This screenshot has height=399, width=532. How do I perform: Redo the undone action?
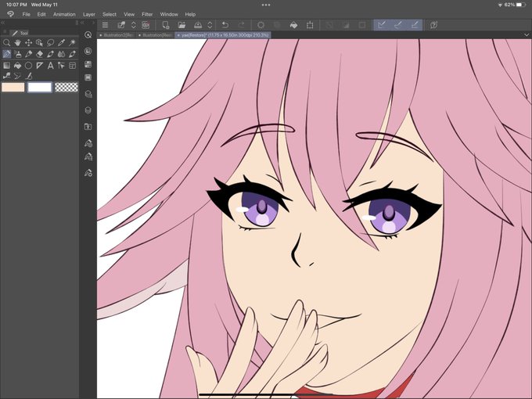[241, 25]
